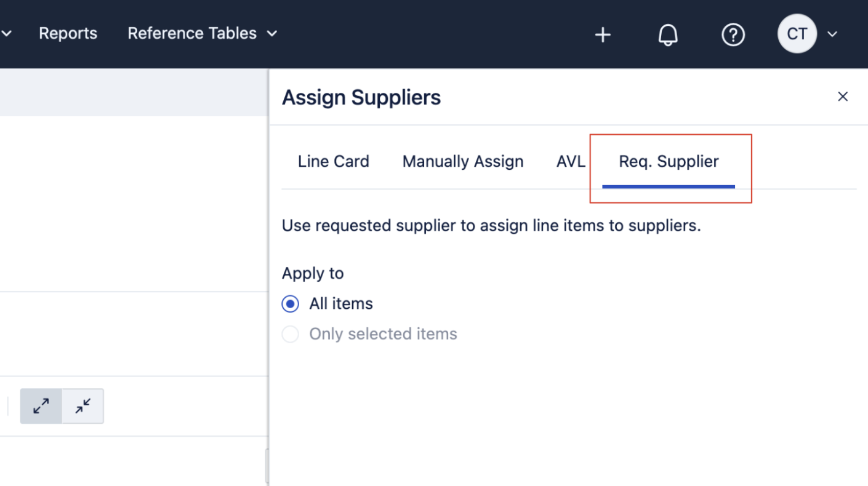Click the plus icon to create new

click(603, 35)
